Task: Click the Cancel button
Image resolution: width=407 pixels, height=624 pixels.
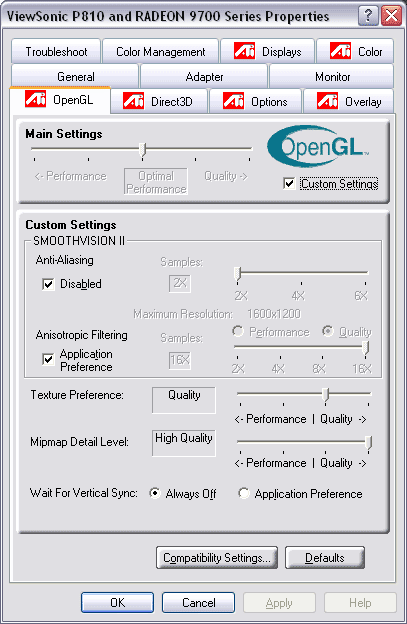Action: [x=198, y=603]
